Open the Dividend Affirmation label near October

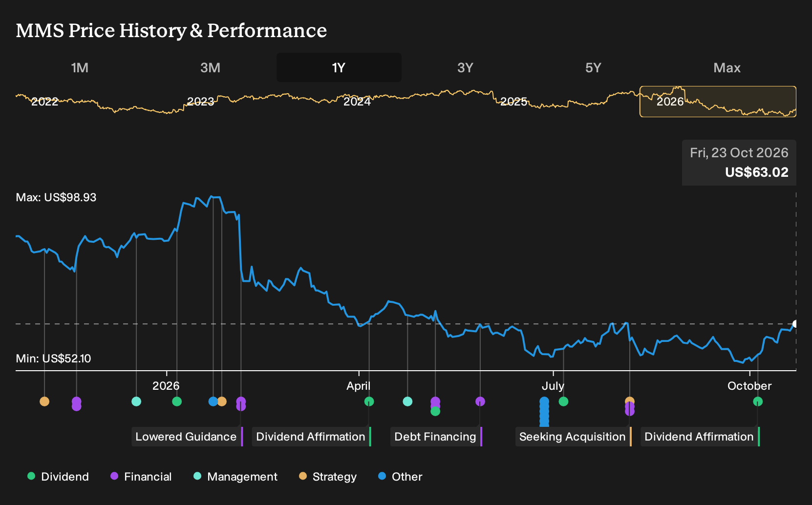pos(700,437)
